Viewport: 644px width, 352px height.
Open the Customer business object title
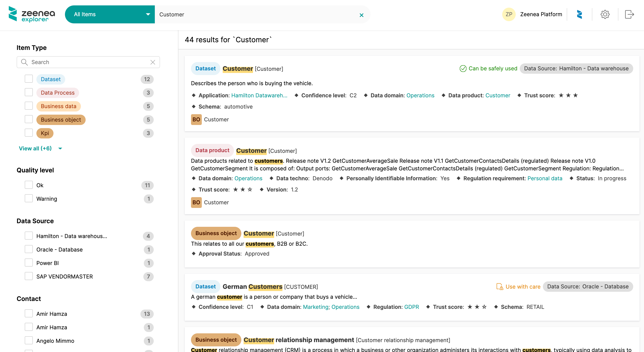259,234
